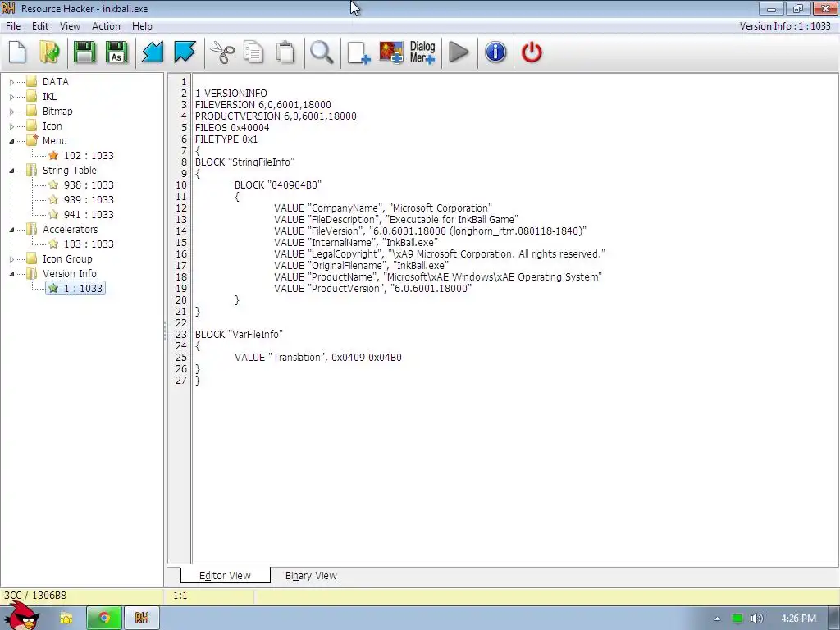
Task: Click the Add blank resource icon
Action: [x=358, y=53]
